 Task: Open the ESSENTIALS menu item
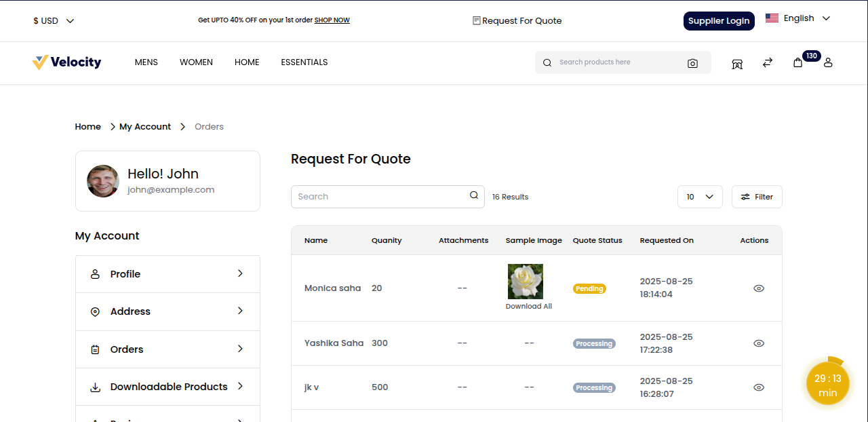coord(304,62)
